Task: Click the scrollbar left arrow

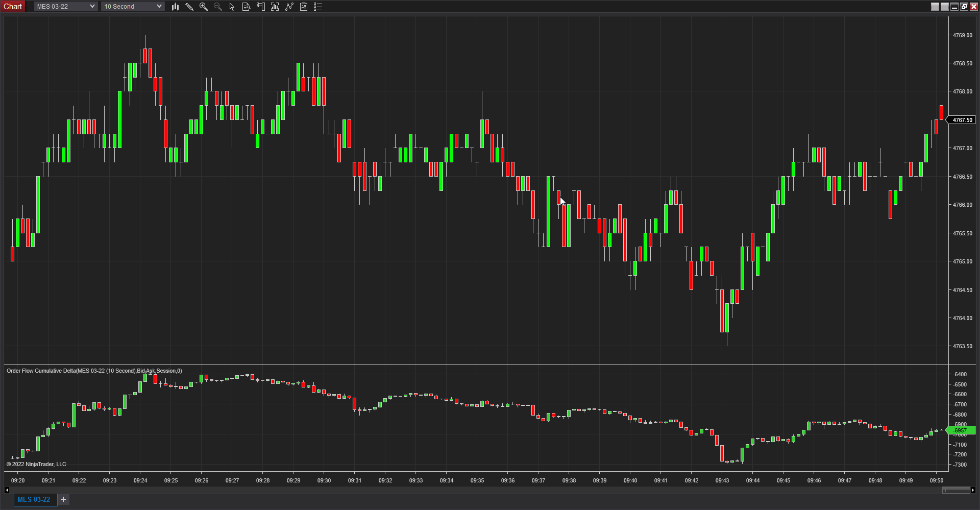Action: coord(7,490)
